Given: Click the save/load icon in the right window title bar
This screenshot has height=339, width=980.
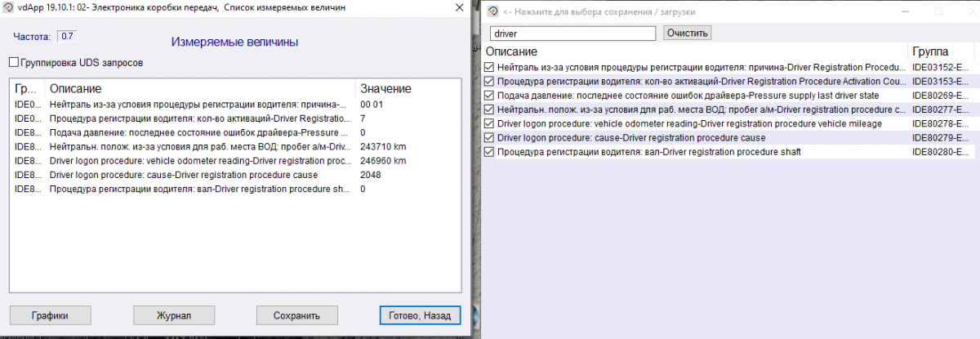Looking at the screenshot, I should coord(492,11).
